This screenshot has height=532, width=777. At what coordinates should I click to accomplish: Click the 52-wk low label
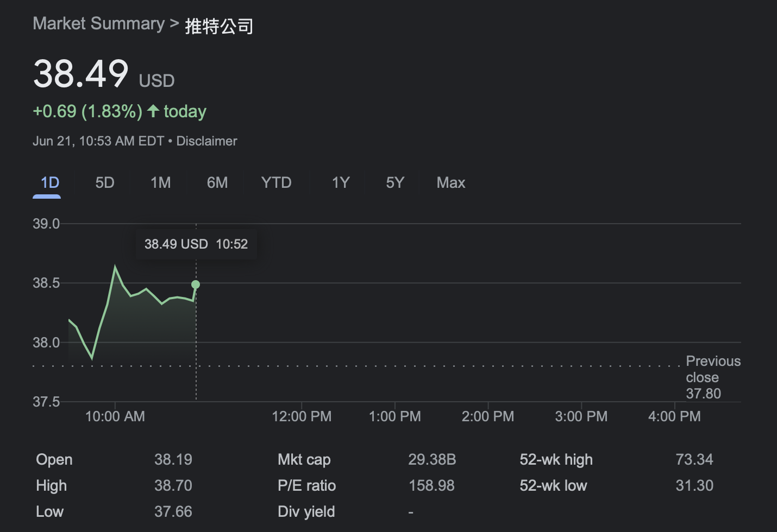(x=553, y=485)
